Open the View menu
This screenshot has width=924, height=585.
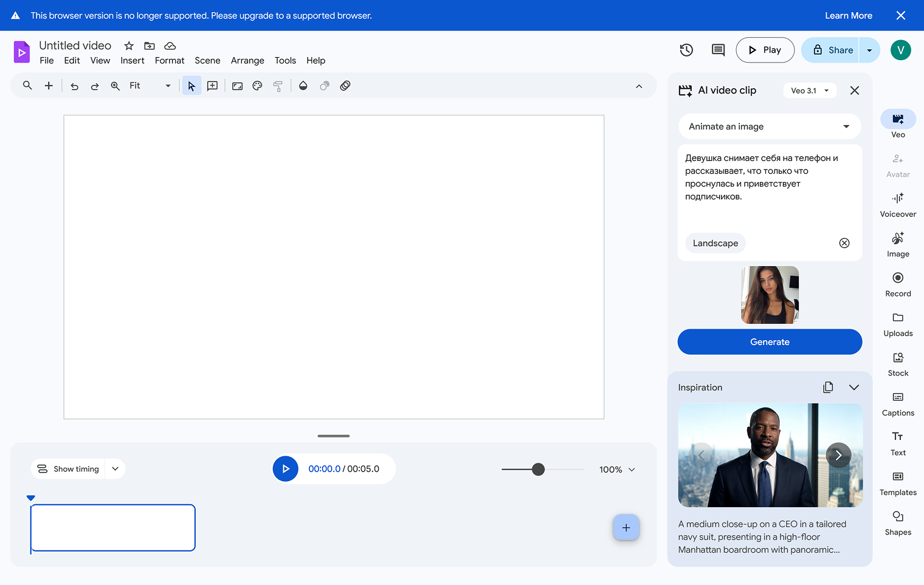100,61
